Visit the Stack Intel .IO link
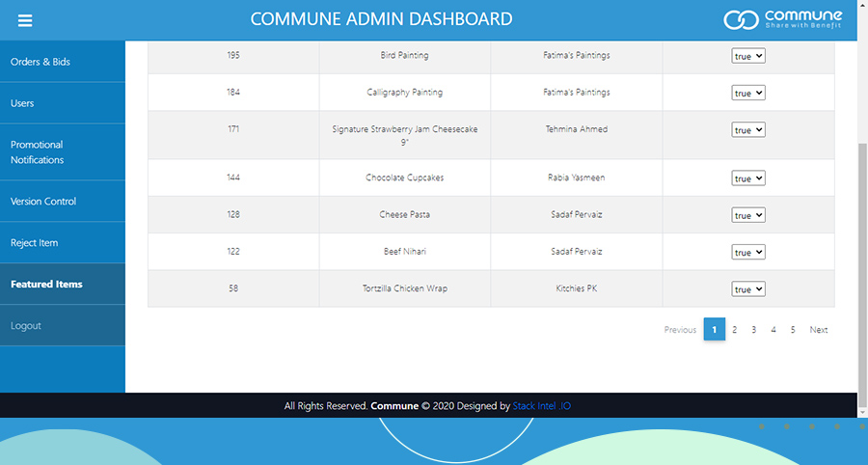This screenshot has width=868, height=465. coord(541,406)
